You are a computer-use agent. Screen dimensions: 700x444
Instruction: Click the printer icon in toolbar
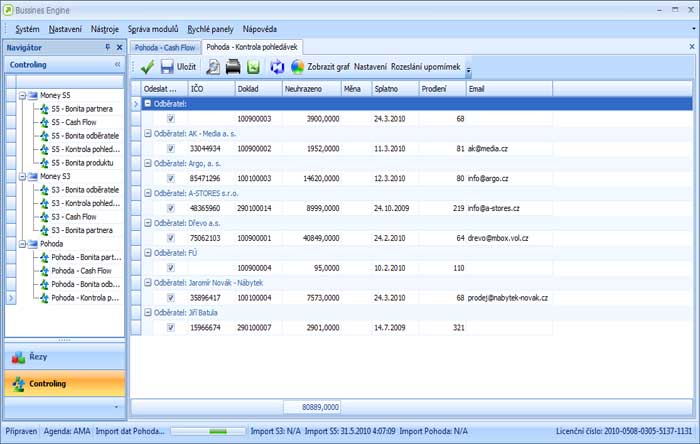click(x=233, y=67)
